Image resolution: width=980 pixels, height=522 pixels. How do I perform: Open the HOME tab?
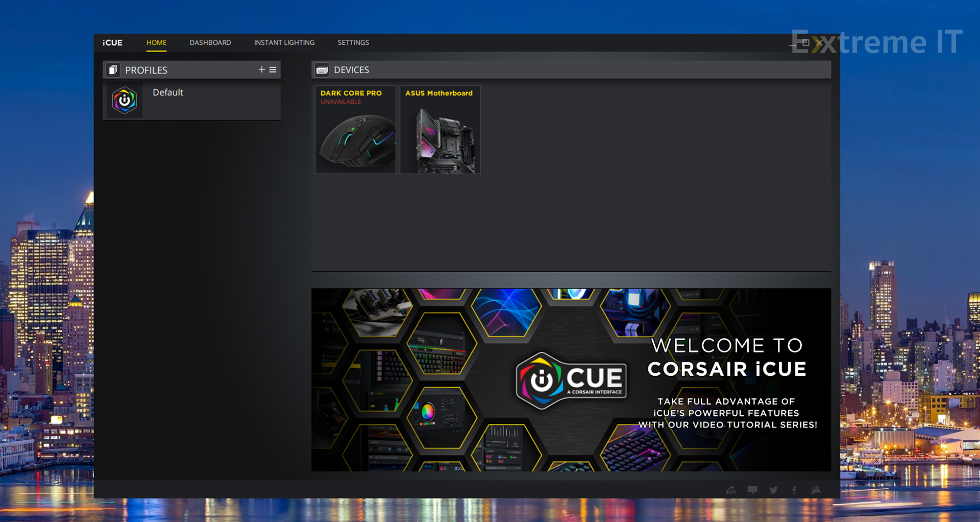(x=156, y=42)
